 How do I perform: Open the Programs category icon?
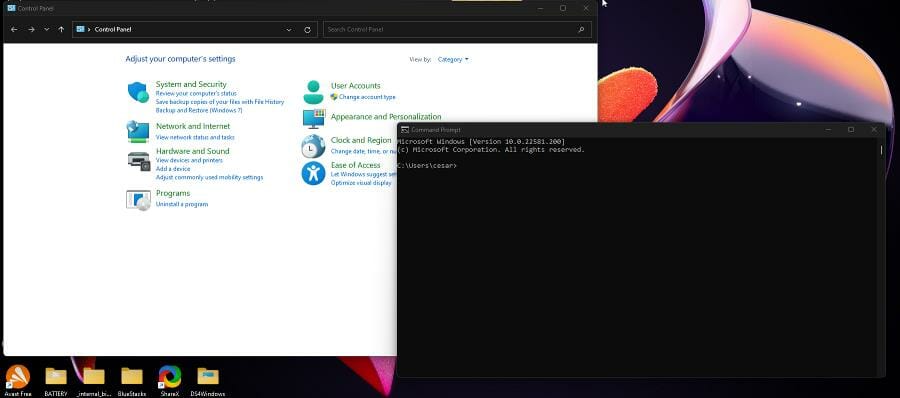(138, 200)
